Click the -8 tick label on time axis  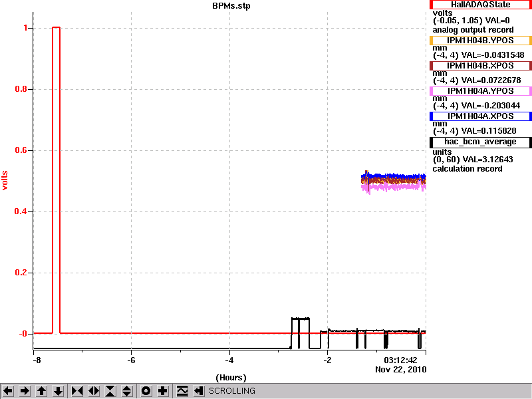[x=37, y=360]
